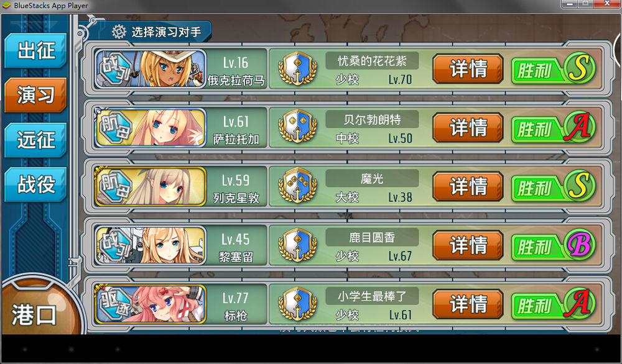Click 萨拉托加 carrier portrait thumbnail

point(151,127)
